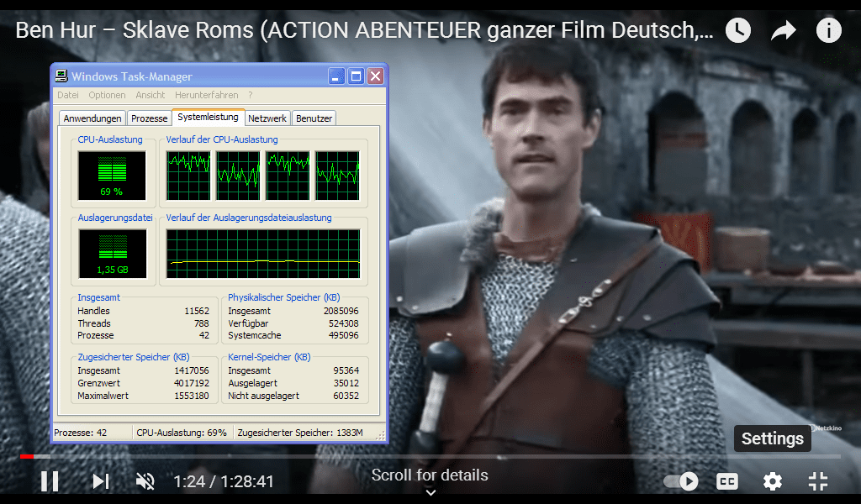Screen dimensions: 861x504
Task: Click the Task-Manager resize grip corner
Action: click(381, 435)
